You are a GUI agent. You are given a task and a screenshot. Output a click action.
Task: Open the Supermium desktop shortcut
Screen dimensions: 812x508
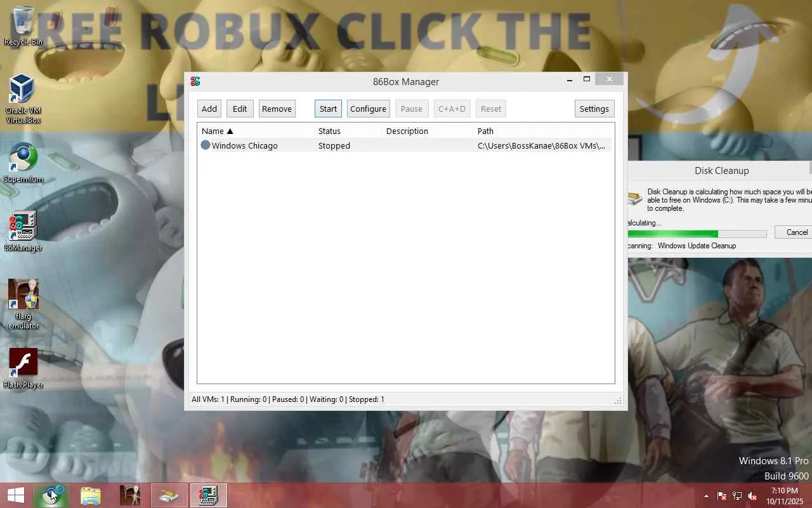tap(23, 163)
